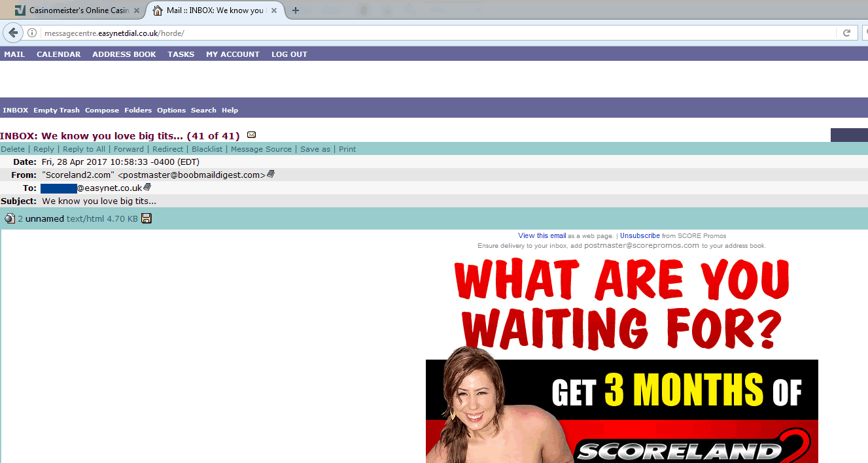Click Unsubscribe from SCORE Promos
Viewport: 868px width, 463px height.
point(640,235)
